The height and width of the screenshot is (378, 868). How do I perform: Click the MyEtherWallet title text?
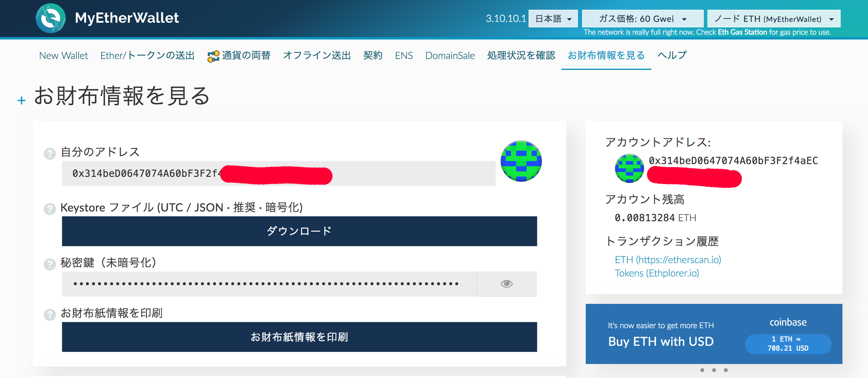[x=127, y=18]
